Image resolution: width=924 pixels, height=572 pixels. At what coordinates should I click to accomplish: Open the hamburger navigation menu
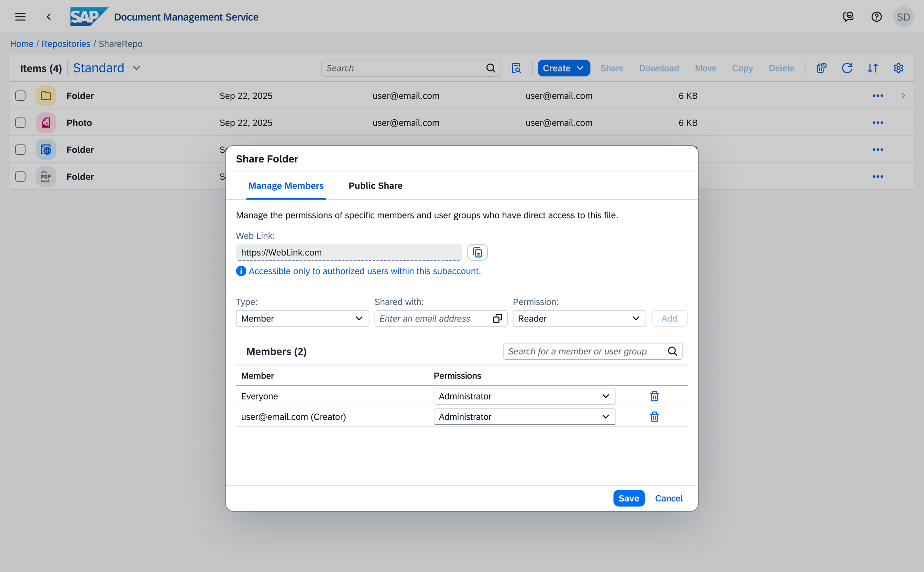(x=20, y=16)
